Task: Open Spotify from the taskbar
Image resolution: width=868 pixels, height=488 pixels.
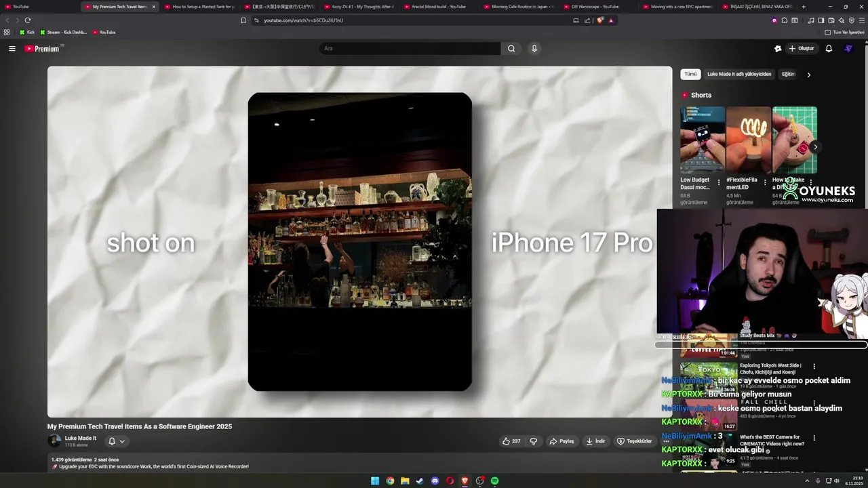Action: pos(495,481)
